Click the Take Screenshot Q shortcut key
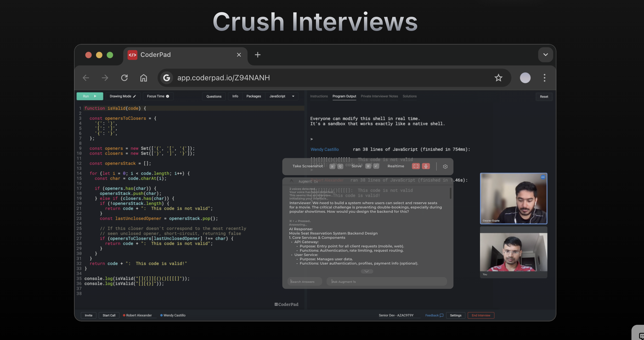 [x=340, y=166]
